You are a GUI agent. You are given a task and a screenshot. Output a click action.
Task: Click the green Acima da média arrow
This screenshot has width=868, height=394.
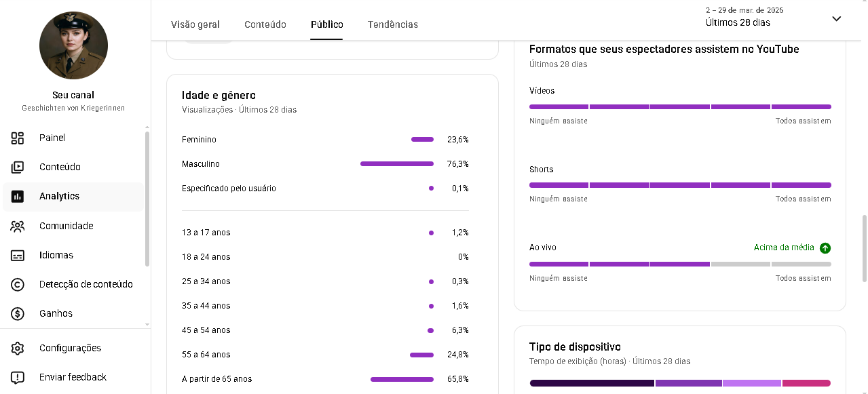point(825,248)
